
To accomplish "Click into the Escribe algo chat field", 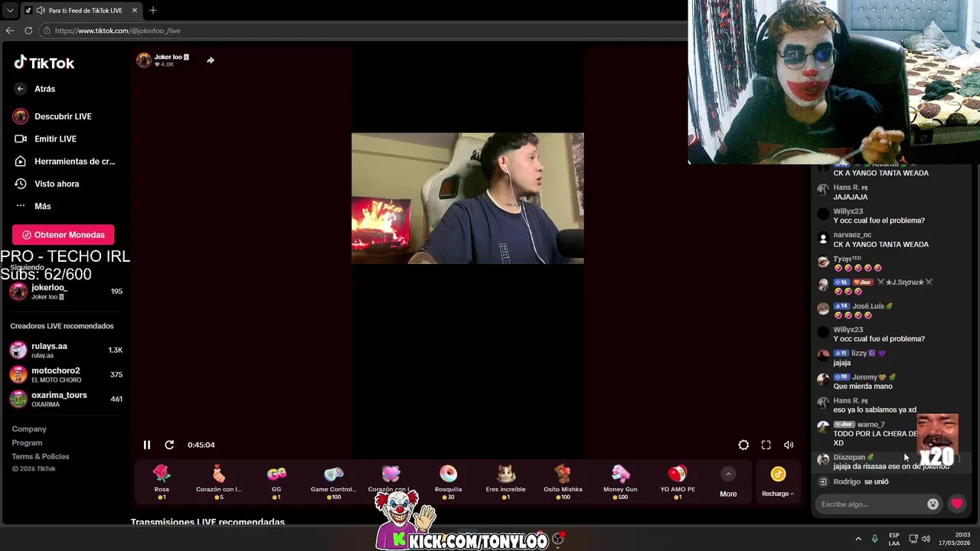I will [x=871, y=504].
